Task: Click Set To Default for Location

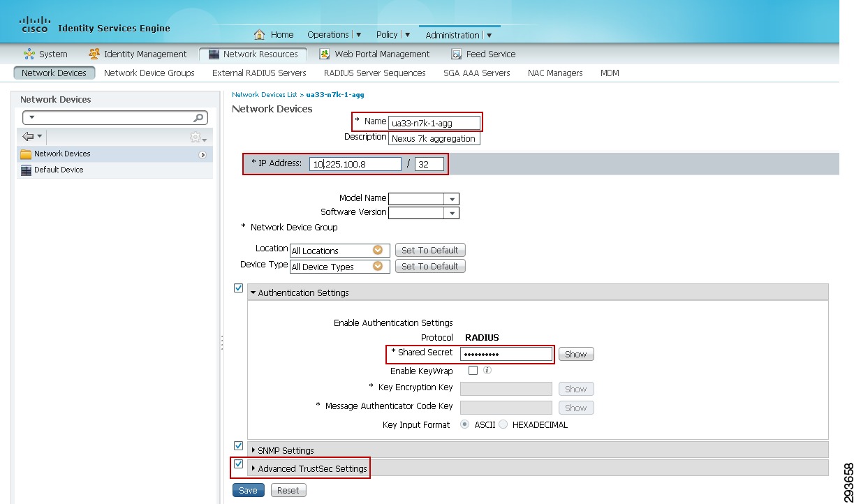Action: tap(430, 250)
